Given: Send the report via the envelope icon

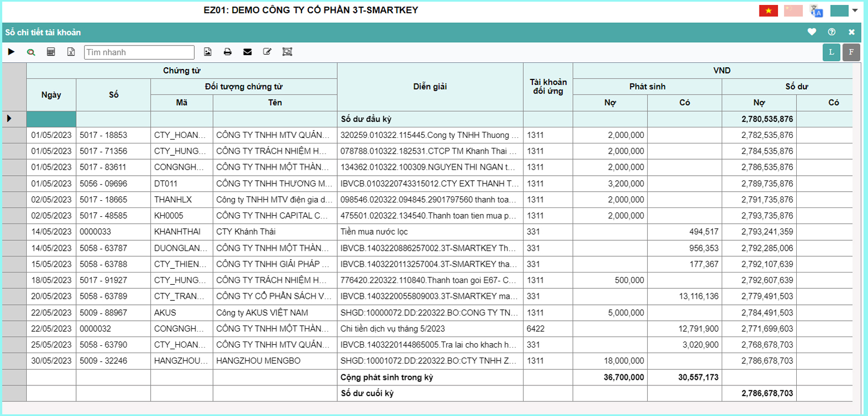Looking at the screenshot, I should [x=248, y=52].
